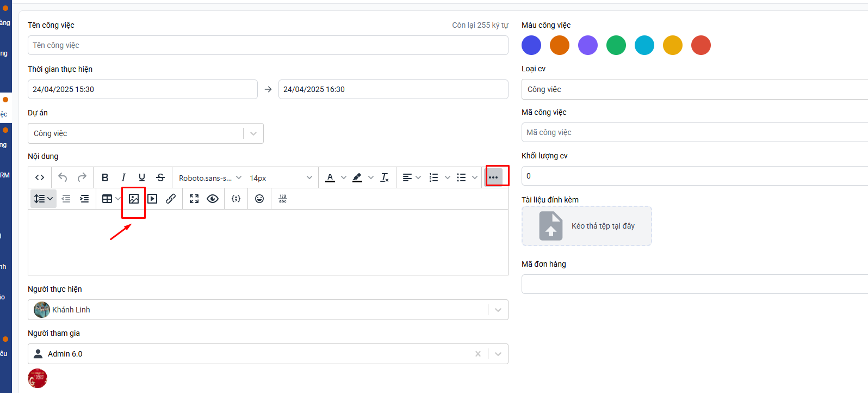Click the Kéo thả tệp tại đây upload area
The width and height of the screenshot is (868, 393).
586,226
